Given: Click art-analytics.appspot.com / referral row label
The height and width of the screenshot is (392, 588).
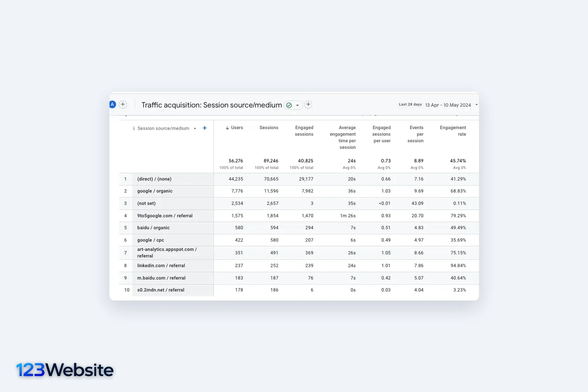Looking at the screenshot, I should click(167, 252).
